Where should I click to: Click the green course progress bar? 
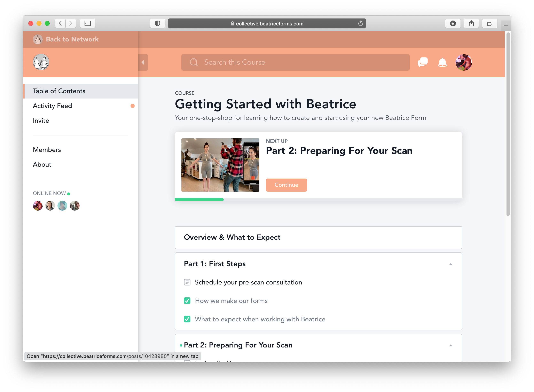point(199,200)
